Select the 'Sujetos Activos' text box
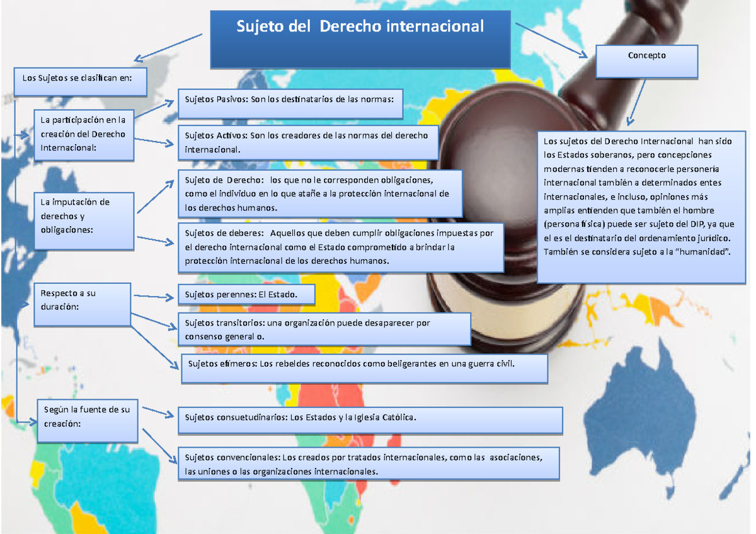The height and width of the screenshot is (534, 756). (308, 143)
